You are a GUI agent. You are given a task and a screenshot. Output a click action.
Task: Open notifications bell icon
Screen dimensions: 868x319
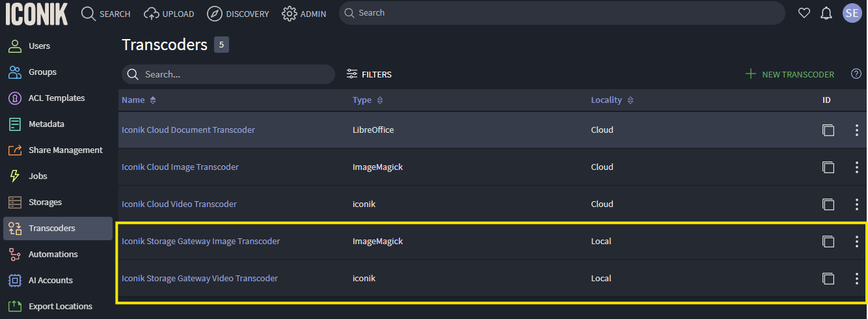point(827,13)
